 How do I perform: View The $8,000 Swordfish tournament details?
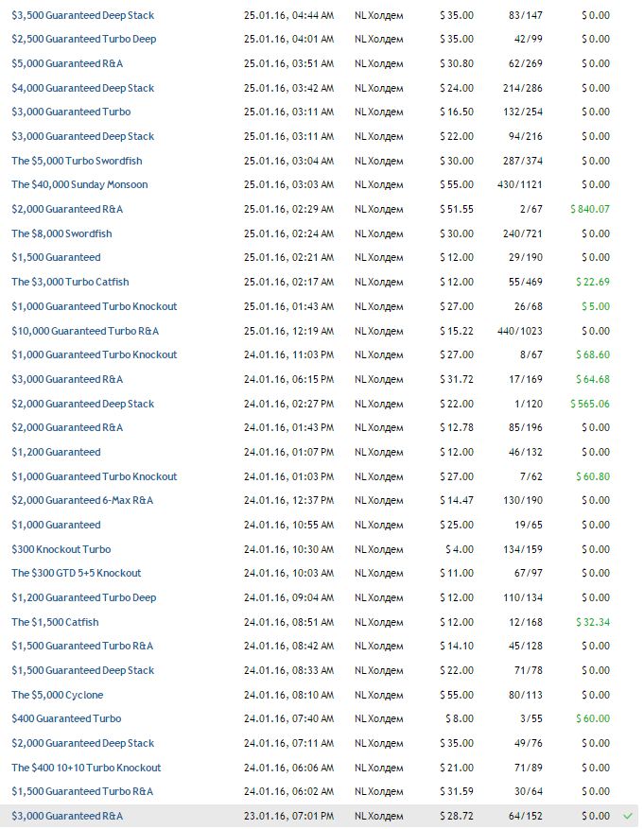point(61,233)
